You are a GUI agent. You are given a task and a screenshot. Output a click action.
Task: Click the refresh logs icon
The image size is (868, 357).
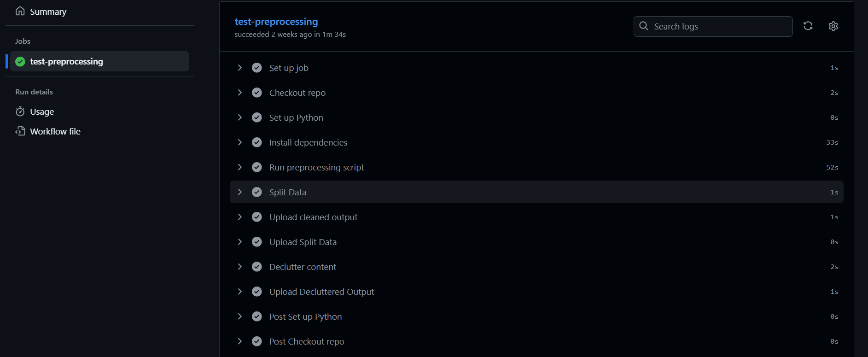coord(808,26)
